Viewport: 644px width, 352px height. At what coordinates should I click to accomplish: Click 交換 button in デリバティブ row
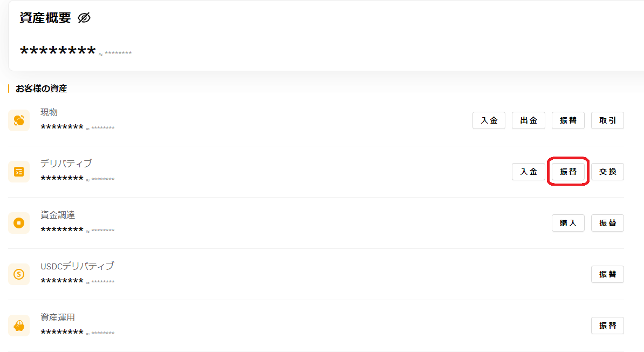[x=607, y=172]
